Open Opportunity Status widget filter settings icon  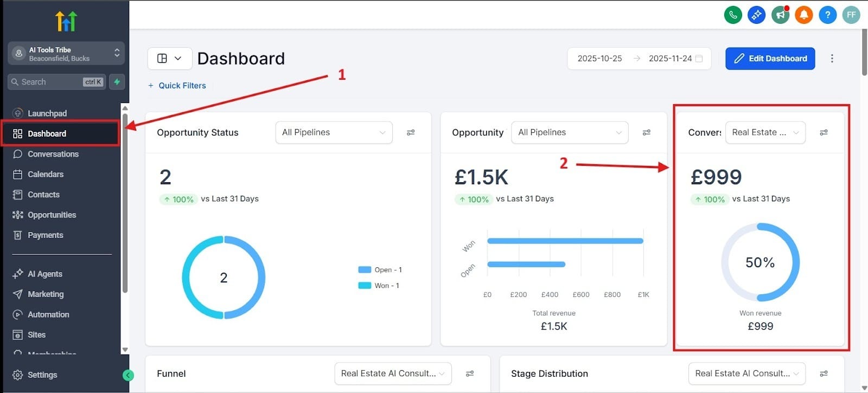click(411, 132)
